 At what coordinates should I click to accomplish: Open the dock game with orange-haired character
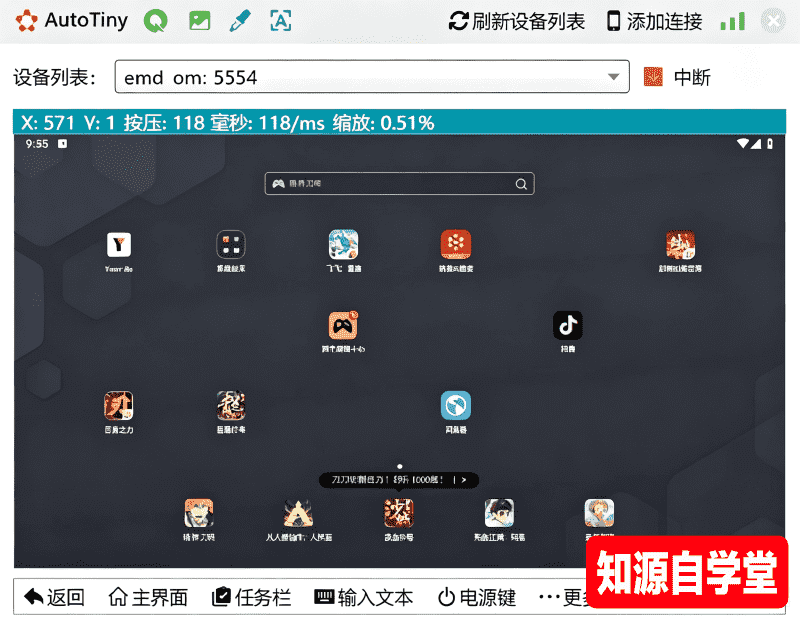pyautogui.click(x=198, y=513)
